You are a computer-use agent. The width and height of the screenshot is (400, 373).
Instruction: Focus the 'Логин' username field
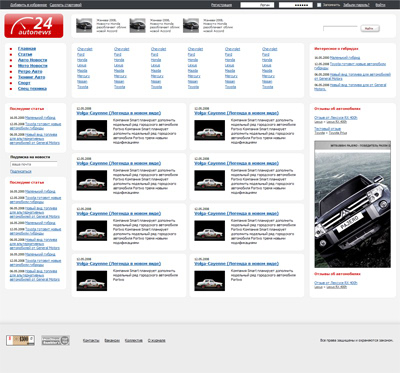(x=257, y=5)
